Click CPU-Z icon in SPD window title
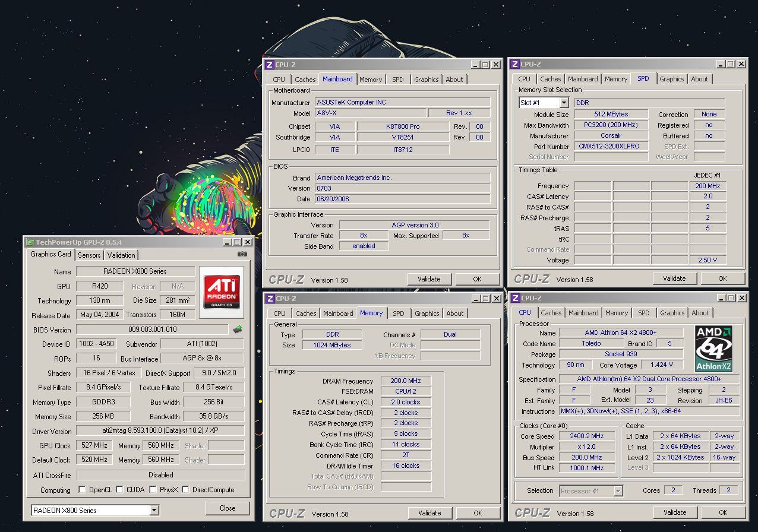The image size is (758, 532). point(514,64)
